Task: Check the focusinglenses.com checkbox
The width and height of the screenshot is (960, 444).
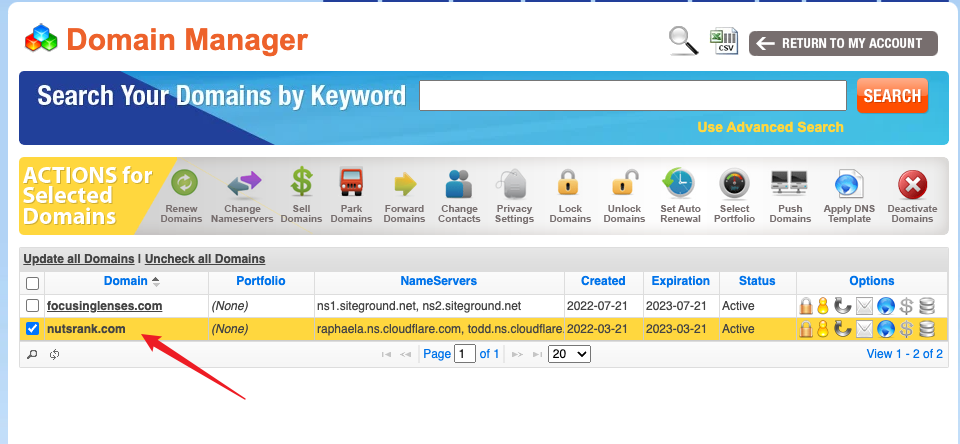Action: [x=32, y=306]
